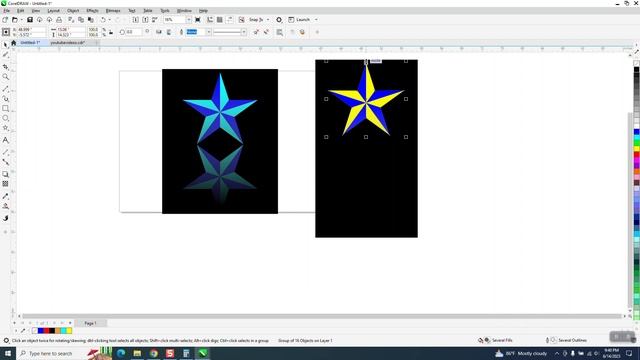Click the horizontal scrollbar
Image resolution: width=640 pixels, height=360 pixels.
point(322,316)
